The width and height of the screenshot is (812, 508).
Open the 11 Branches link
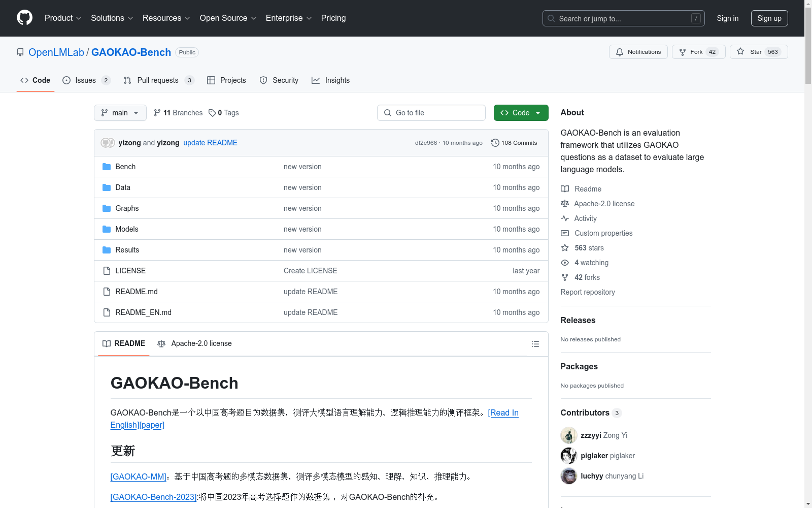coord(178,113)
